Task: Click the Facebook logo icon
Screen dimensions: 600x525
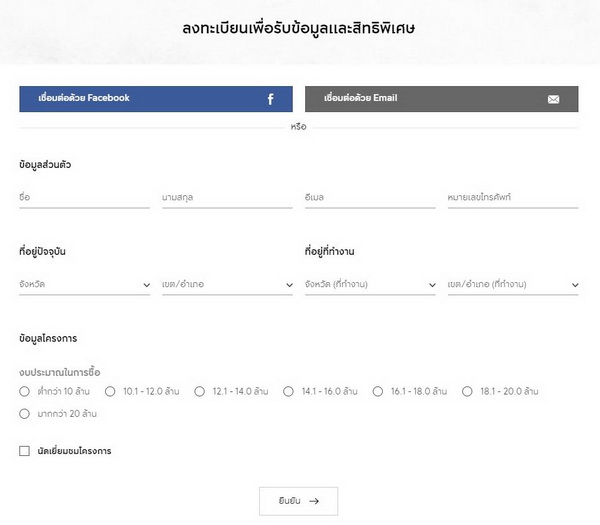Action: [x=270, y=99]
